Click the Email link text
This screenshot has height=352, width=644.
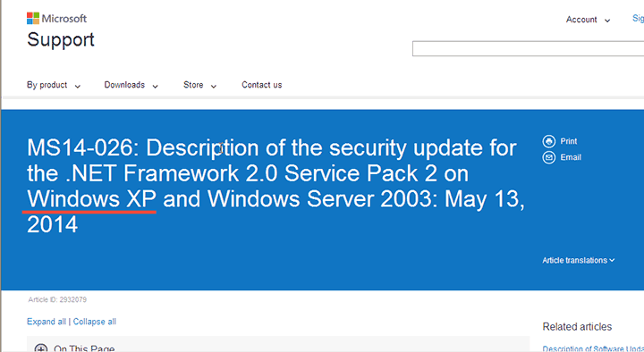(571, 157)
